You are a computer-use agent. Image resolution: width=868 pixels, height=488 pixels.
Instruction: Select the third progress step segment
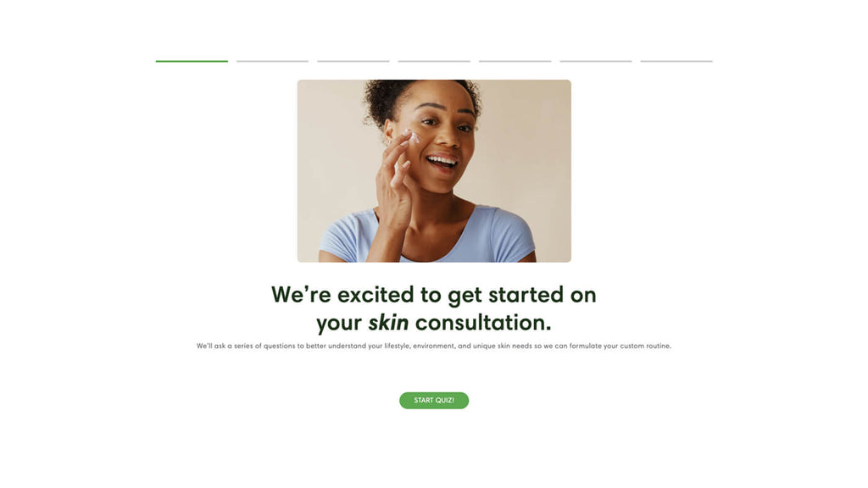(x=353, y=61)
